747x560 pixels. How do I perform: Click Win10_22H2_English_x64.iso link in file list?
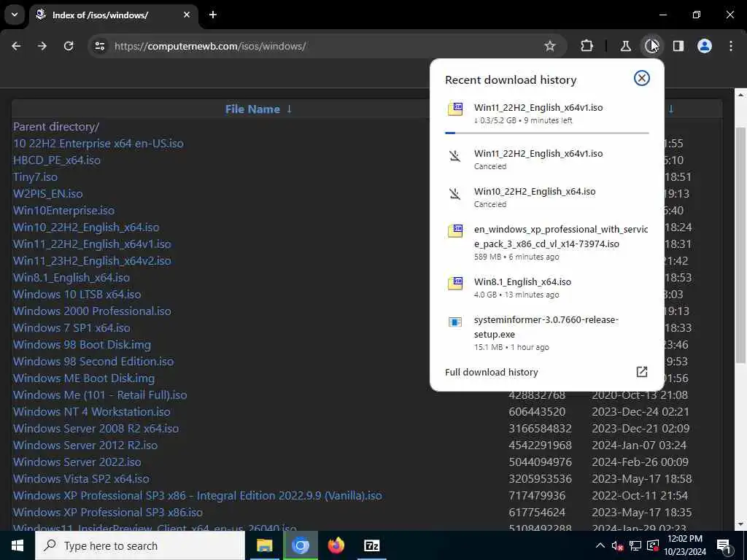coord(86,227)
